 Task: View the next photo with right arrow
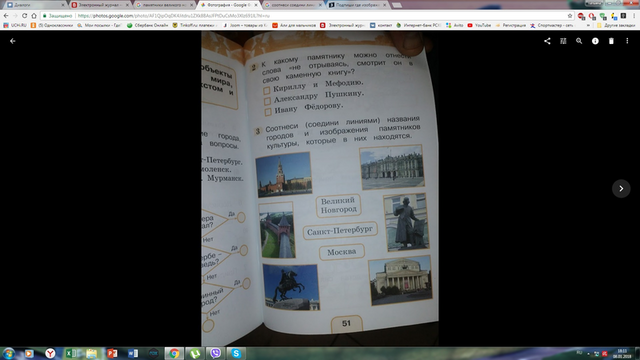(621, 189)
